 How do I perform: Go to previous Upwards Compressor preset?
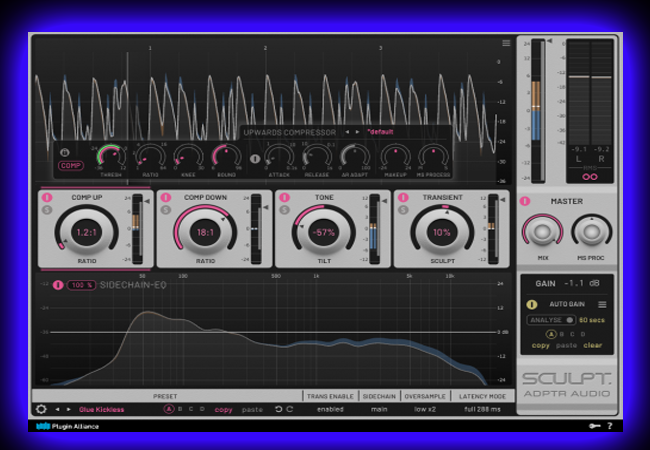click(347, 132)
